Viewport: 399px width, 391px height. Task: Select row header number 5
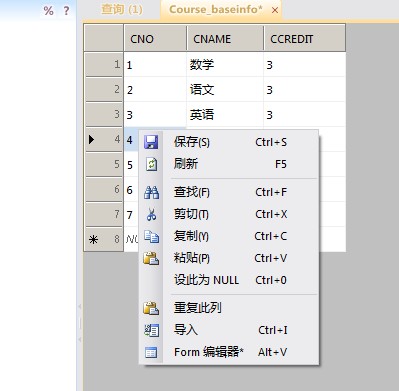[x=104, y=164]
